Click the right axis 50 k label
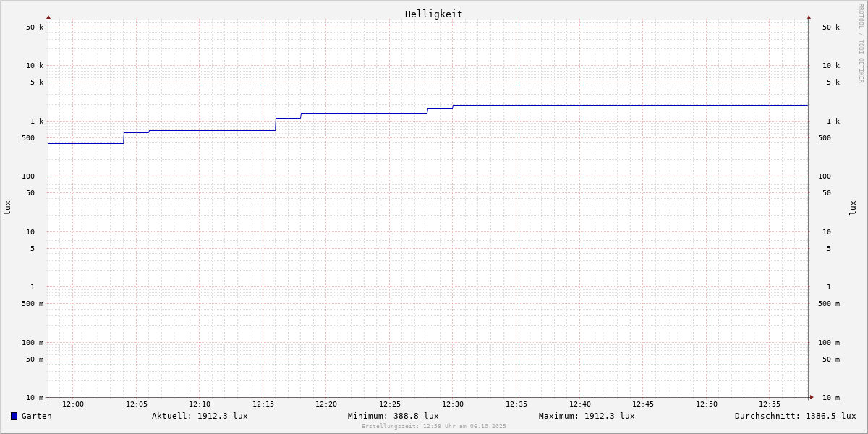The width and height of the screenshot is (868, 434). (x=831, y=27)
